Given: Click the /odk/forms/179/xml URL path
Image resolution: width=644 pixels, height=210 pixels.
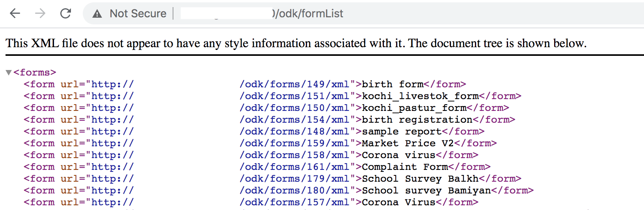Looking at the screenshot, I should pyautogui.click(x=294, y=179).
